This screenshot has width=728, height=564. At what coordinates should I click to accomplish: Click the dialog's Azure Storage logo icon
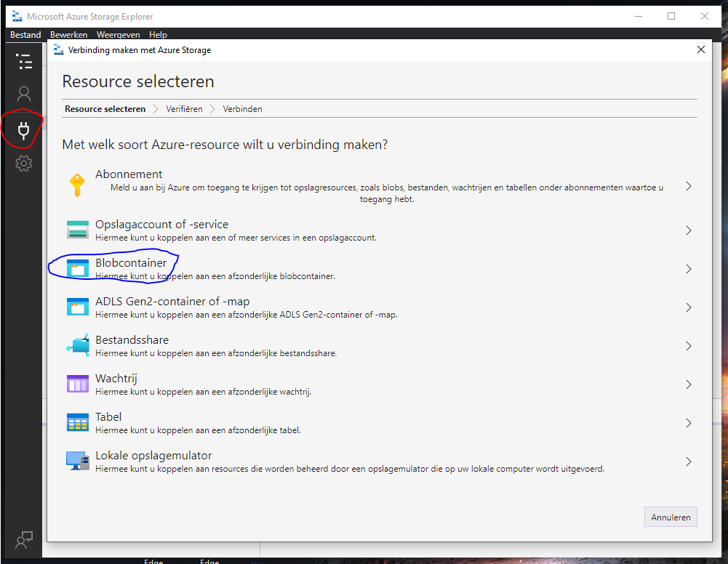58,49
